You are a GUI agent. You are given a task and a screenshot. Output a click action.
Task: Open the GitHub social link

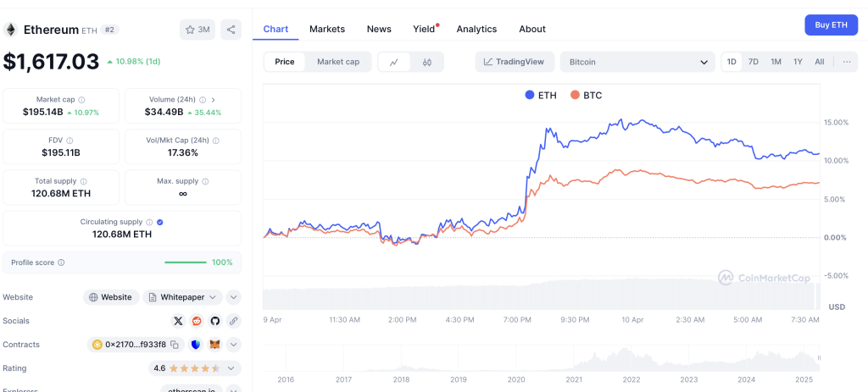[x=214, y=321]
